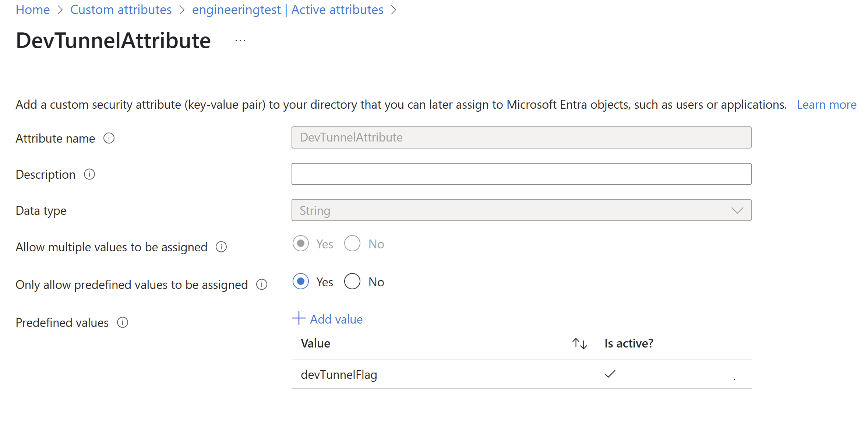Click info icon beside Only allow predefined values
Viewport: 868px width, 447px height.
point(262,284)
